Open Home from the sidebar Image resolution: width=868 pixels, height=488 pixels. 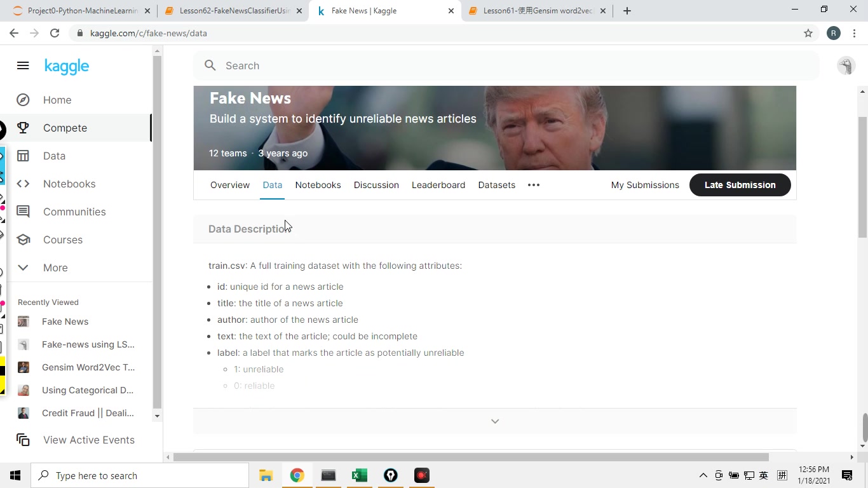click(57, 100)
